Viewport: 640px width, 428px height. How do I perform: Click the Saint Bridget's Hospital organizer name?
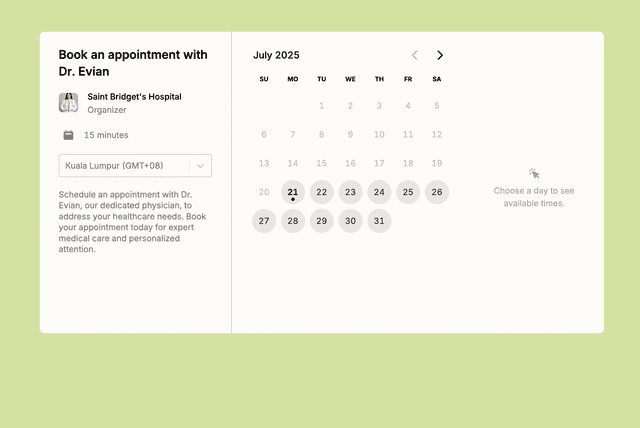(134, 97)
